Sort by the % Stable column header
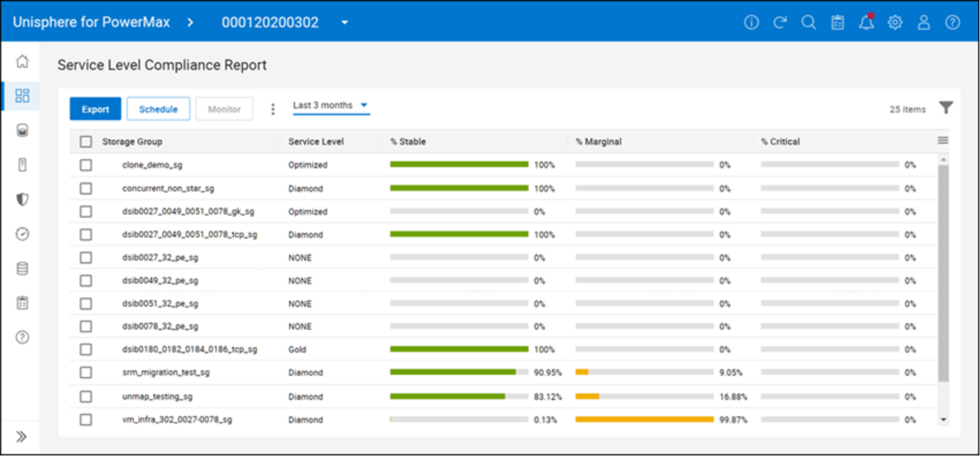 coord(408,142)
